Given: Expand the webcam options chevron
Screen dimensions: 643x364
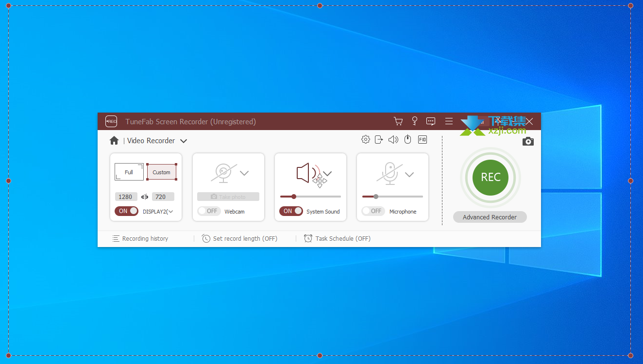Looking at the screenshot, I should (x=244, y=173).
